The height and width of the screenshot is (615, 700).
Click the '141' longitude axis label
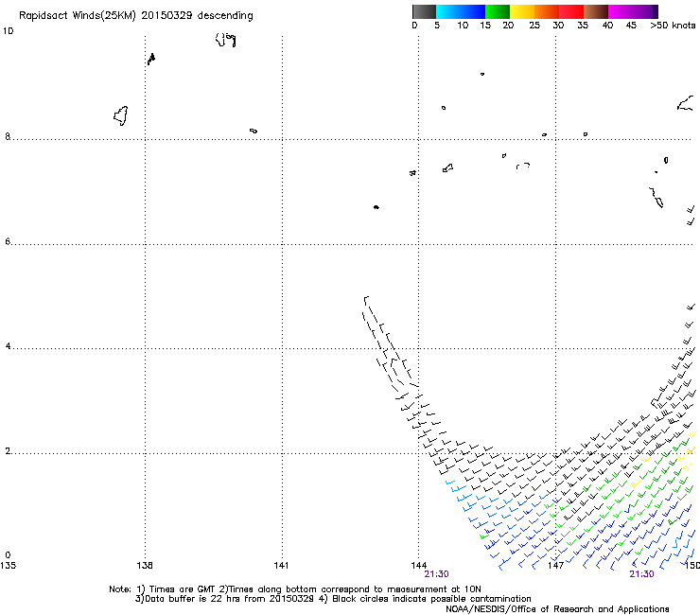tap(281, 566)
